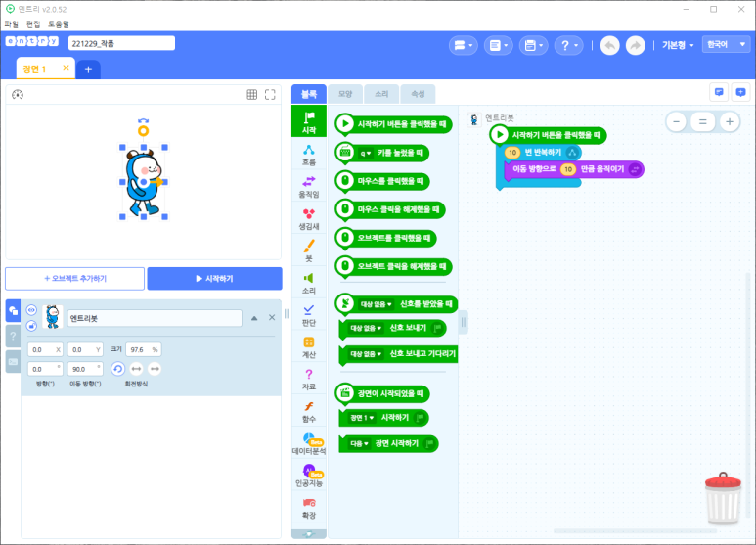
Task: Click 오브젝트 추가하기 button
Action: 74,279
